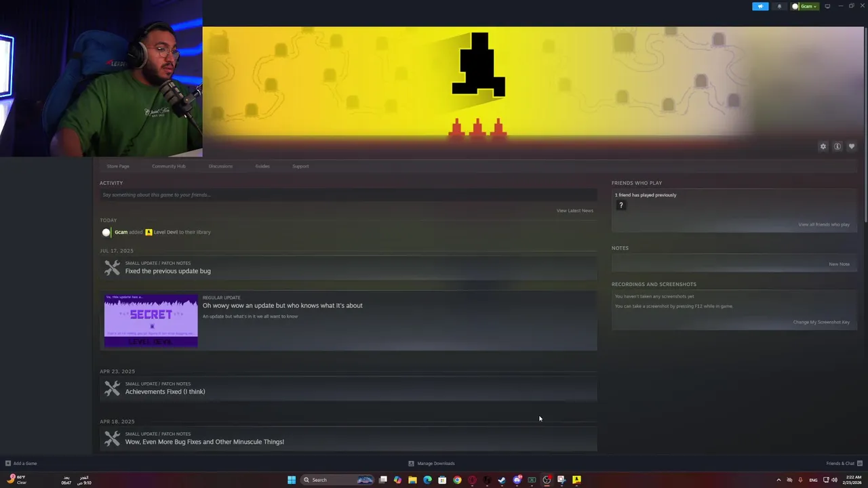868x488 pixels.
Task: Click Add a Game button
Action: coord(21,464)
